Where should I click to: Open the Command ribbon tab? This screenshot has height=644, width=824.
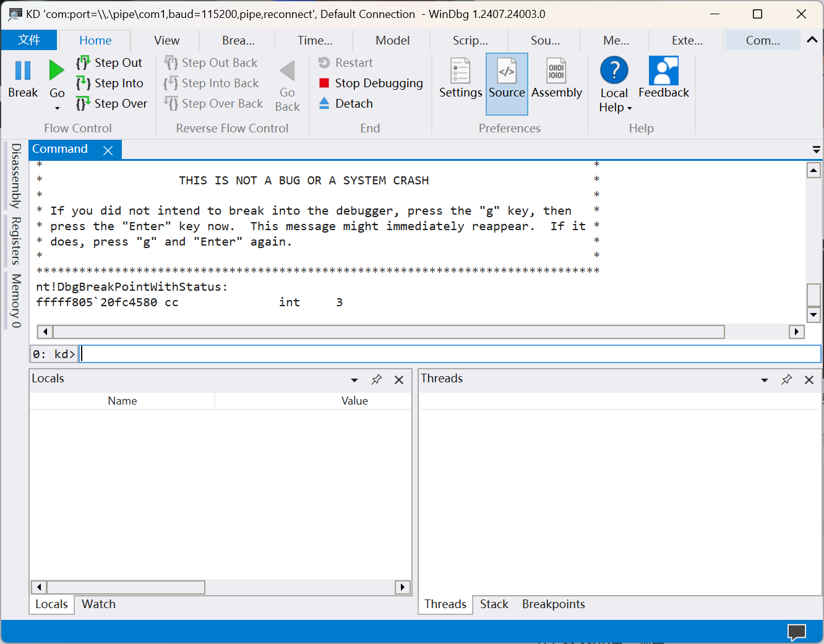[763, 40]
